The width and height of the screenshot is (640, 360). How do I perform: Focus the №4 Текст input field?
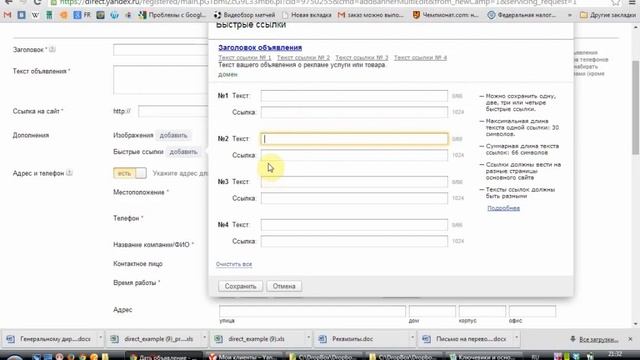coord(354,224)
